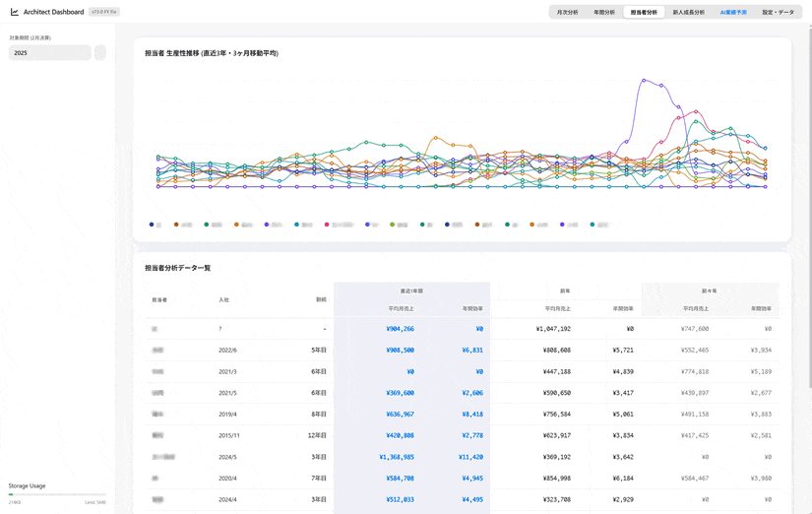The width and height of the screenshot is (812, 514).
Task: Go to the 新人成長分析 tab
Action: click(x=688, y=12)
